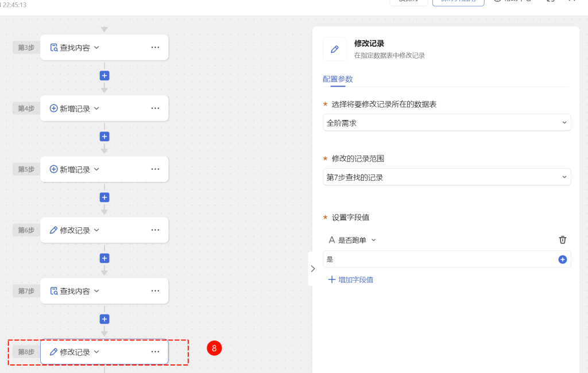This screenshot has height=373, width=588.
Task: Open the three-dot menu of step 6 修改记录
Action: point(155,230)
